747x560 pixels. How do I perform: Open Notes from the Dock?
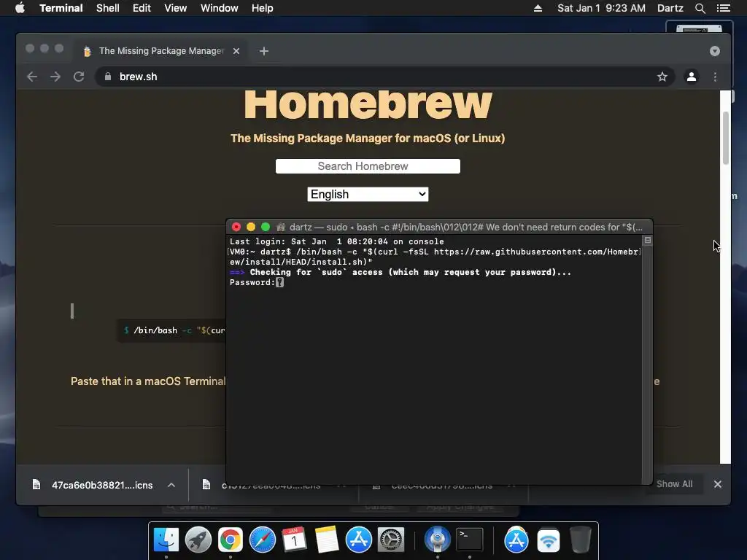326,540
